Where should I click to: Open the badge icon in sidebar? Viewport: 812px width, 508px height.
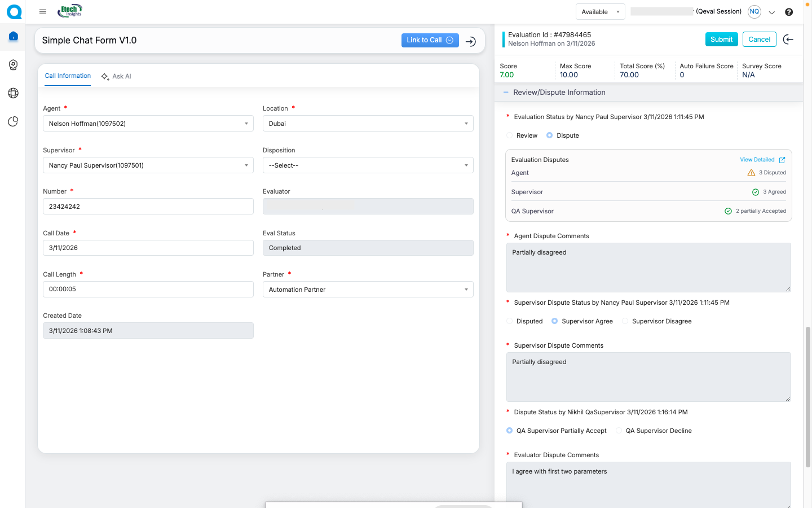click(x=14, y=65)
